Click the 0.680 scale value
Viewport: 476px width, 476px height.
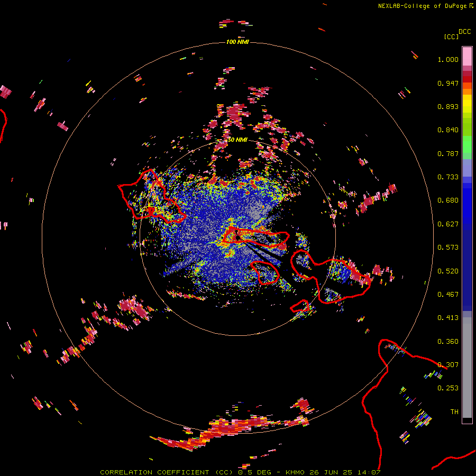tap(448, 200)
